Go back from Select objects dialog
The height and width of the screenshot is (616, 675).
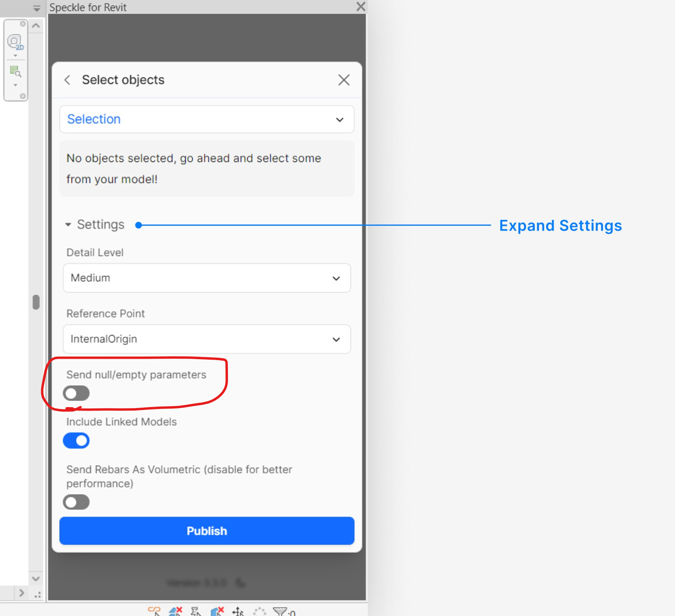pyautogui.click(x=67, y=80)
